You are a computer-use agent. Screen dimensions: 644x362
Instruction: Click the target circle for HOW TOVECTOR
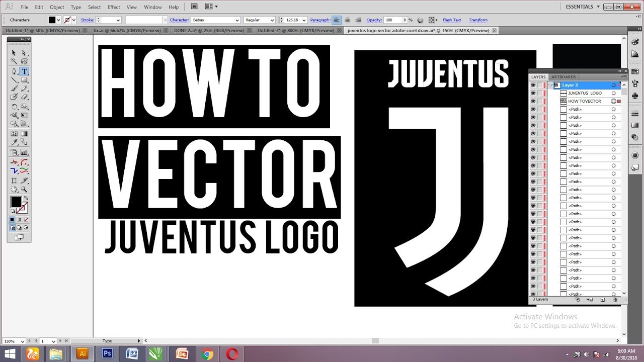click(614, 101)
